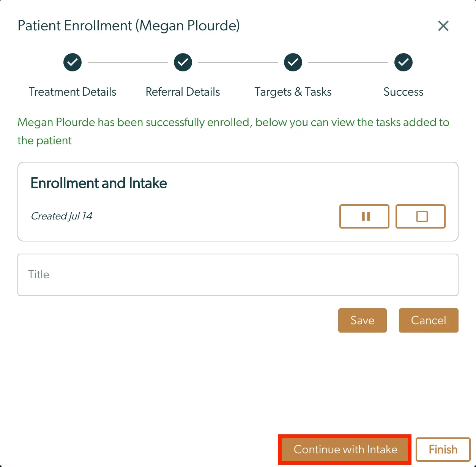Click the Created Jul 14 text
Screen dimensions: 476x467
point(61,216)
